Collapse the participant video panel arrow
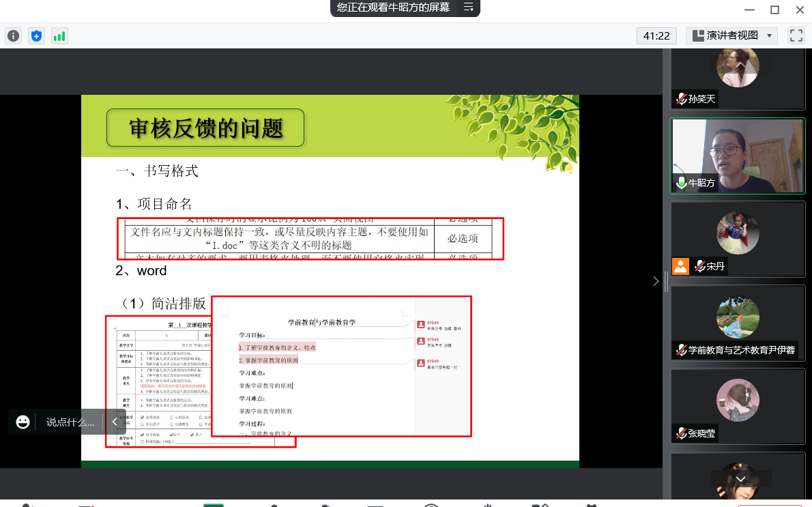This screenshot has height=507, width=812. [x=656, y=281]
